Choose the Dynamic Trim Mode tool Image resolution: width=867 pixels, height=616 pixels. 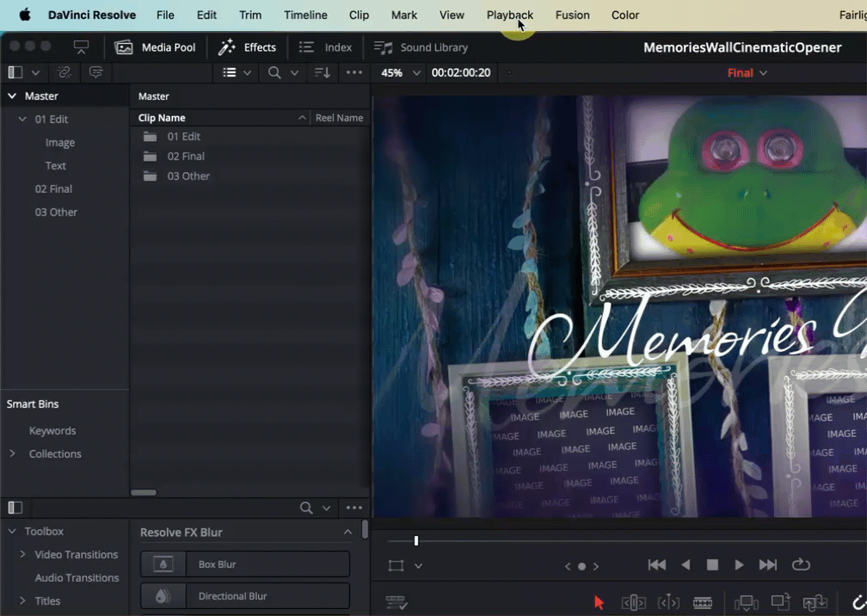coord(668,602)
